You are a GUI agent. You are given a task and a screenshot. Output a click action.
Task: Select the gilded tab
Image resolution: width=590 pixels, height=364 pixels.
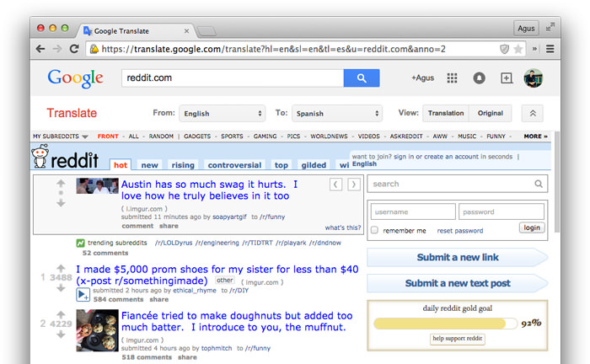coord(314,164)
